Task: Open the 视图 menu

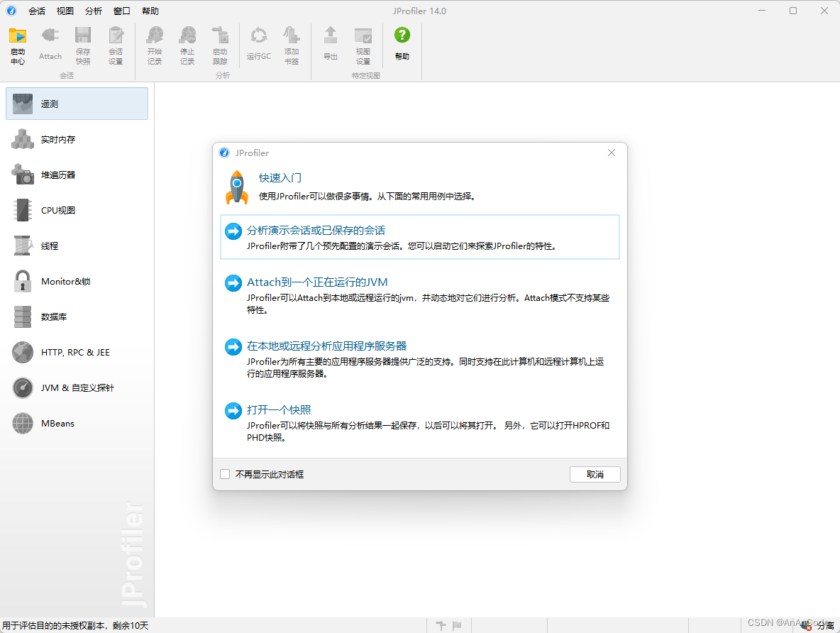Action: pos(65,11)
